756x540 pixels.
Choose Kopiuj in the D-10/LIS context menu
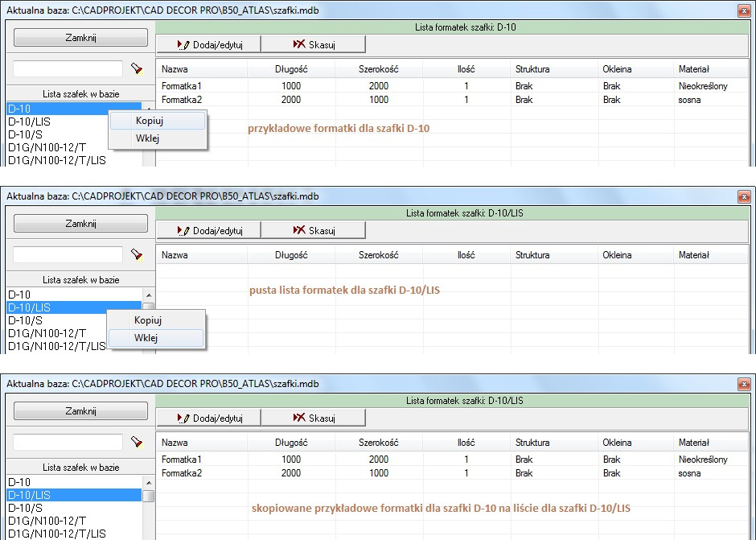(156, 320)
